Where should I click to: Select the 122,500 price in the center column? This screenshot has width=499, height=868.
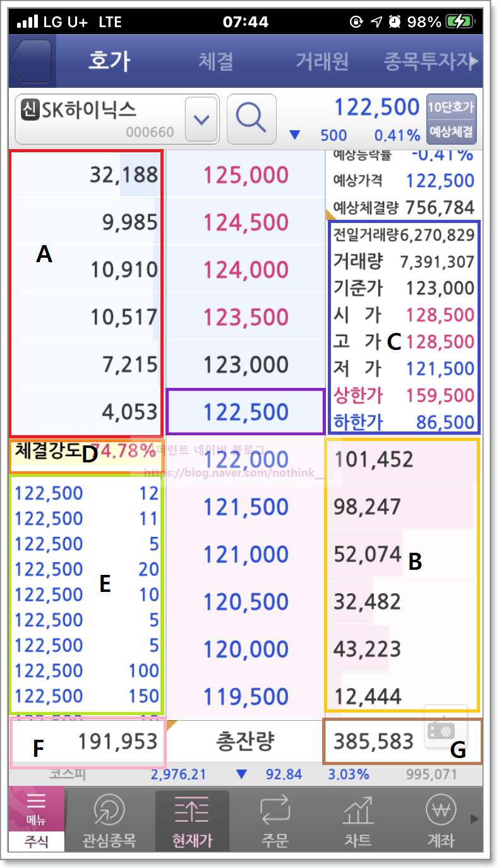pos(245,412)
